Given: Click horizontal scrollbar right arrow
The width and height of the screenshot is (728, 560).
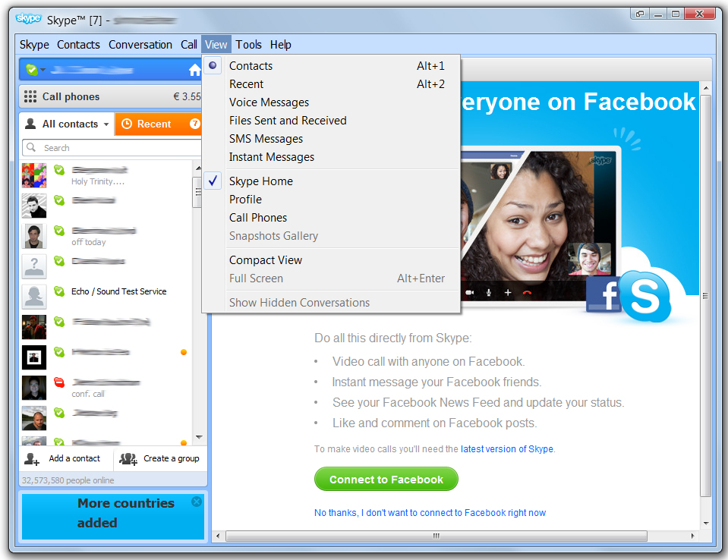Looking at the screenshot, I should pyautogui.click(x=693, y=536).
